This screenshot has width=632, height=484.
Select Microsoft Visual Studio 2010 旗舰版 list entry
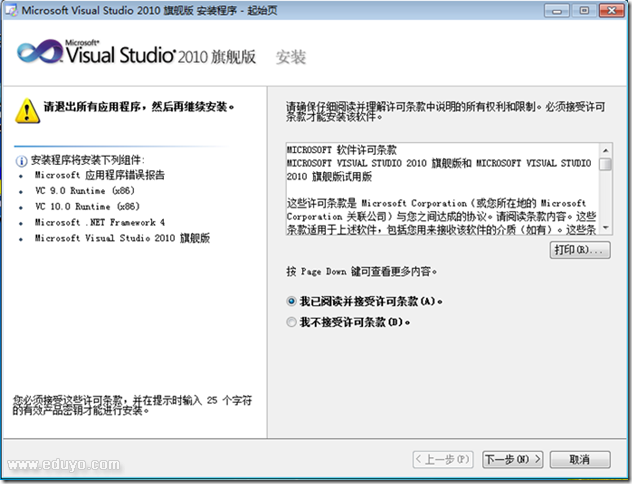122,238
